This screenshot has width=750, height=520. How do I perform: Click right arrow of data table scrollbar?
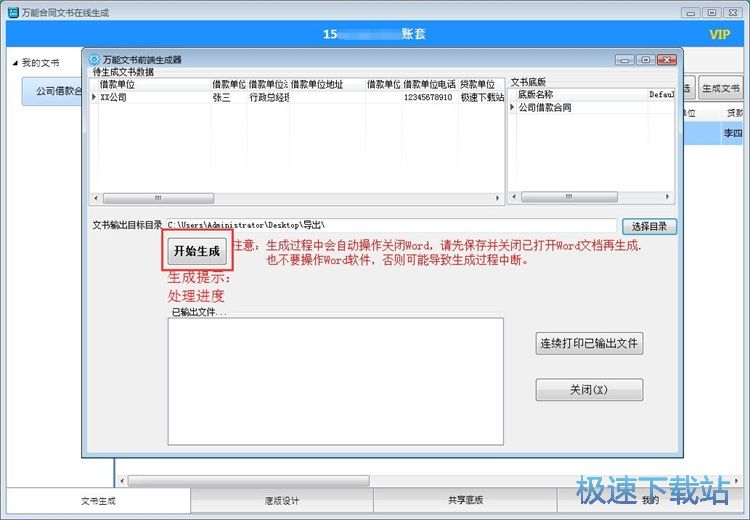tap(497, 198)
